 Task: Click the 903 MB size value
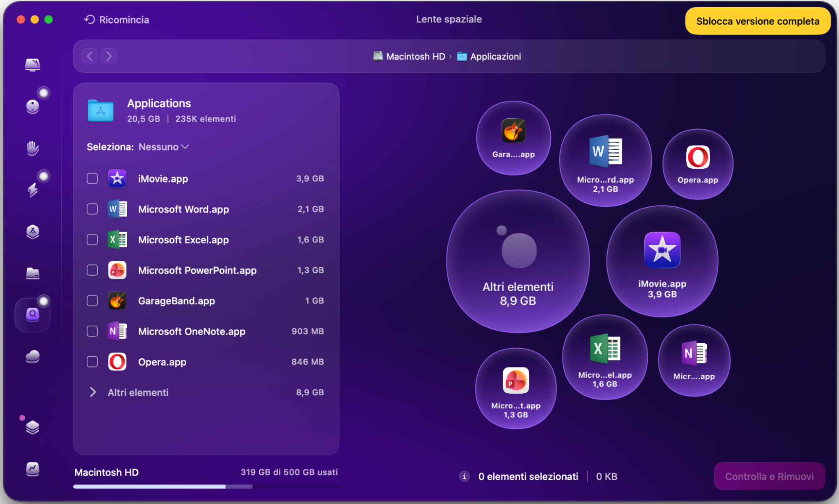308,331
